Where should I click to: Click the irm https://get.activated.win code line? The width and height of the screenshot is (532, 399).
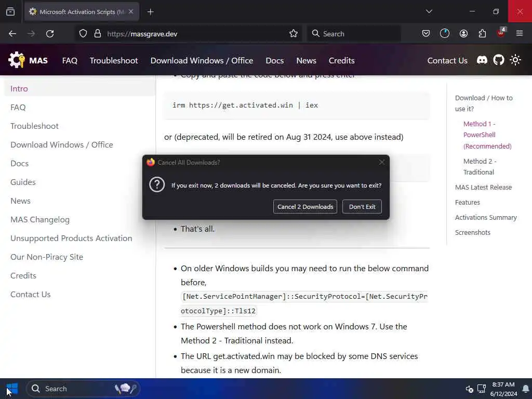(x=245, y=105)
